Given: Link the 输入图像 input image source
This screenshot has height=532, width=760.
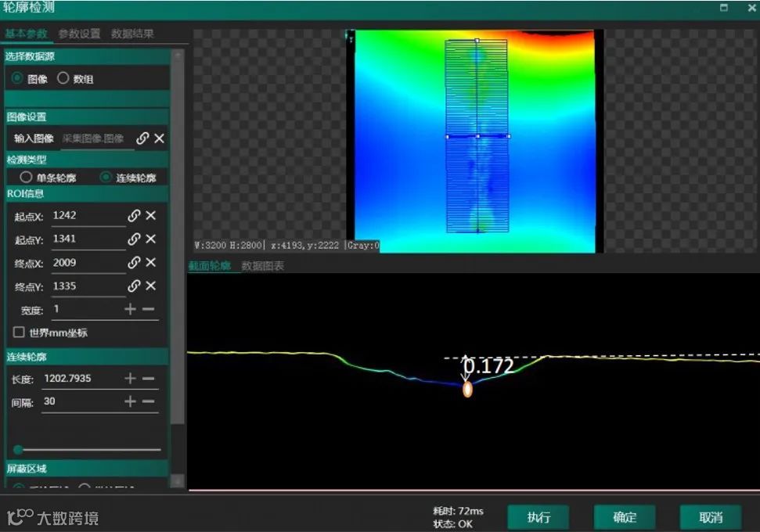Looking at the screenshot, I should (142, 138).
